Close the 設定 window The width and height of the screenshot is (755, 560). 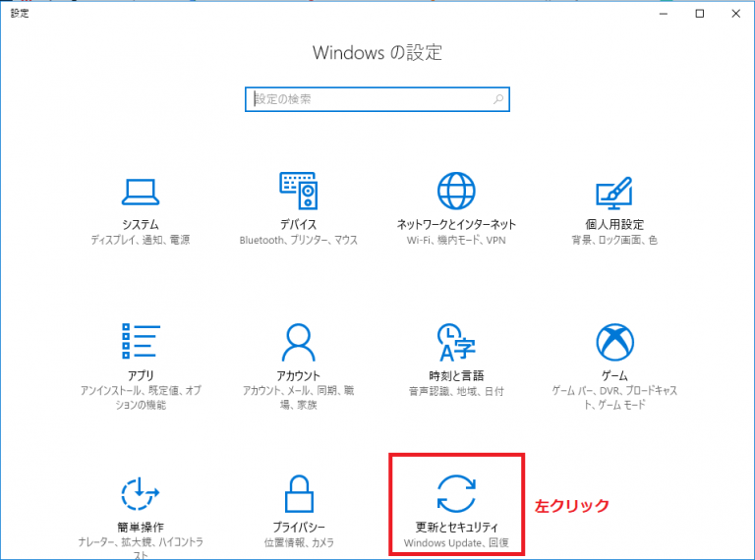point(735,14)
